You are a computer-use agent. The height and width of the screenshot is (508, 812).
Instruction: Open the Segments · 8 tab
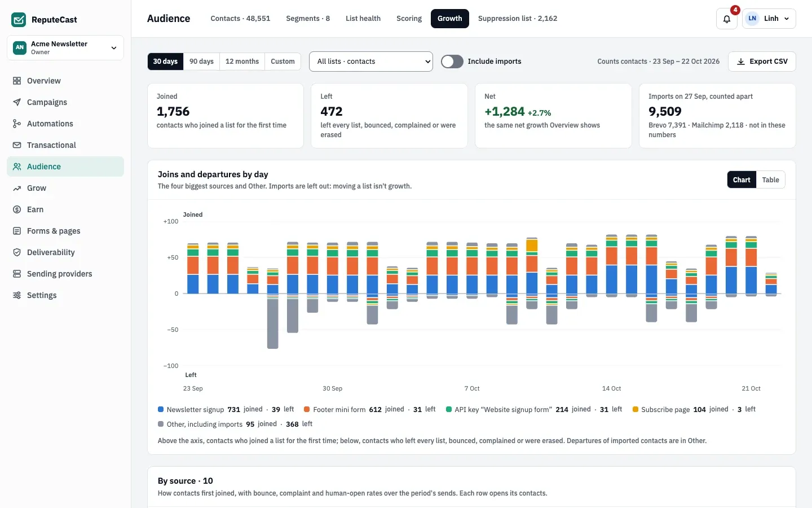pos(308,19)
